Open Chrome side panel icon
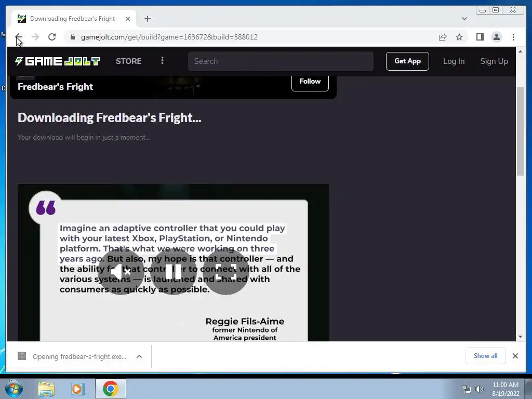This screenshot has width=532, height=399. 480,37
